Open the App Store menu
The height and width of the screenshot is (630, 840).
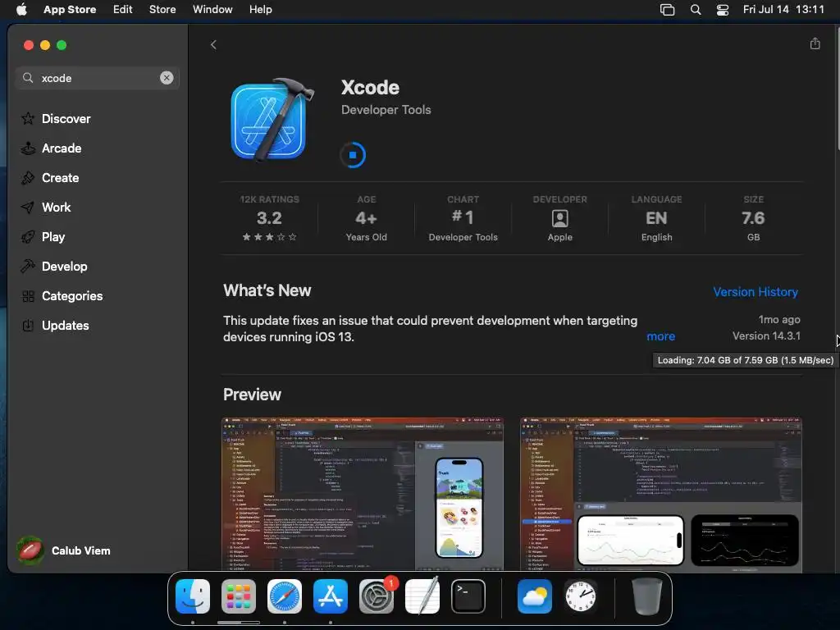(x=70, y=9)
